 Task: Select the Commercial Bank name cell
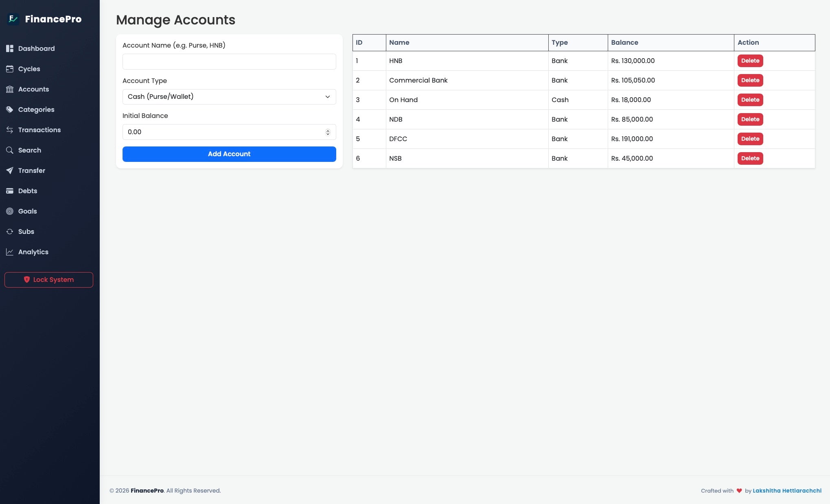(467, 80)
